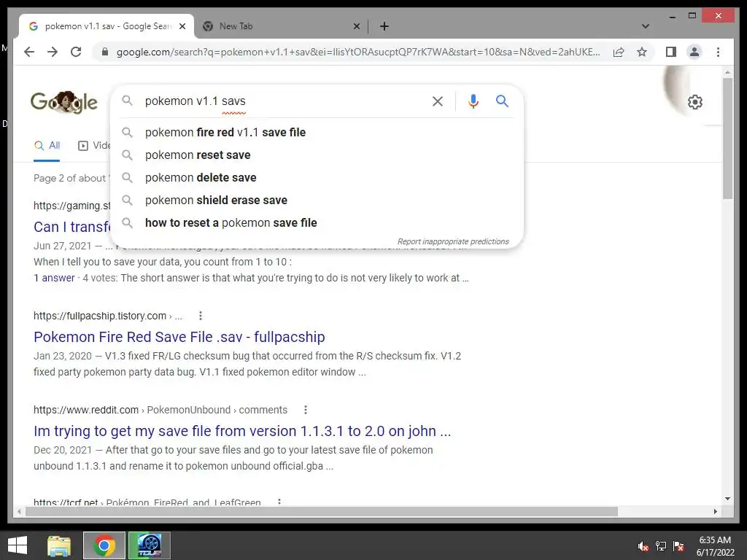
Task: Click the scroll right arrow
Action: (715, 511)
